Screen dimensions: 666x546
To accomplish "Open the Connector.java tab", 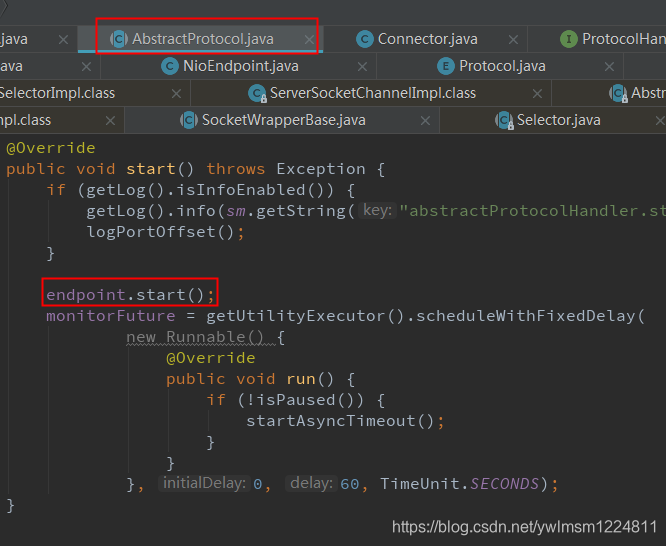I will 427,39.
